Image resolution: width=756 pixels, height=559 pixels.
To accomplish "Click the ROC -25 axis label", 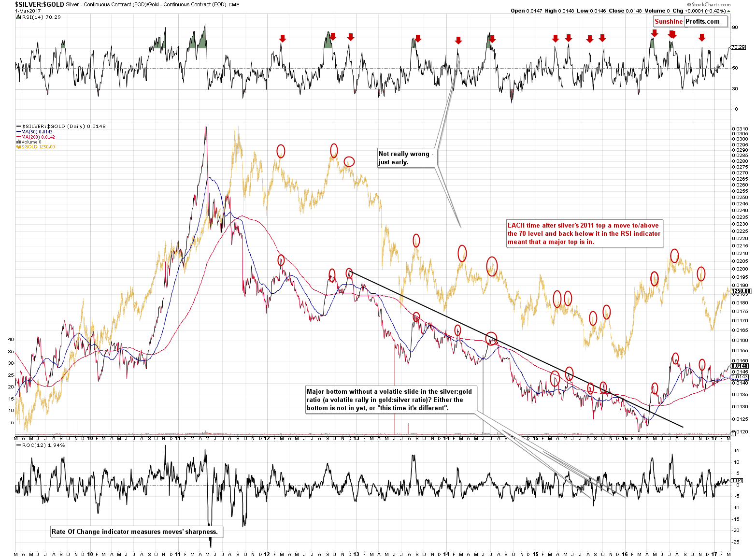I will point(736,542).
